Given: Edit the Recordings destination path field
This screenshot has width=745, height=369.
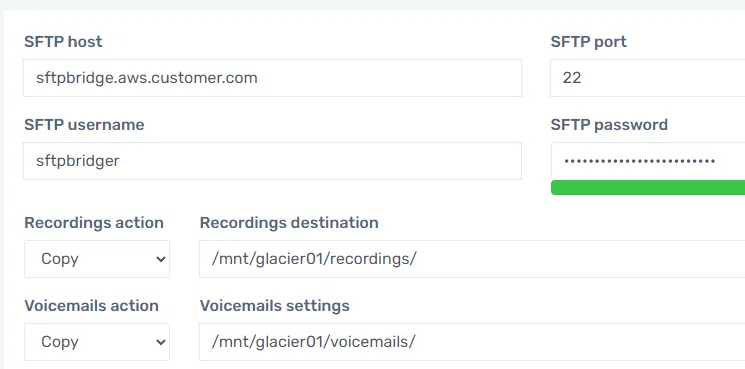Looking at the screenshot, I should pyautogui.click(x=472, y=259).
